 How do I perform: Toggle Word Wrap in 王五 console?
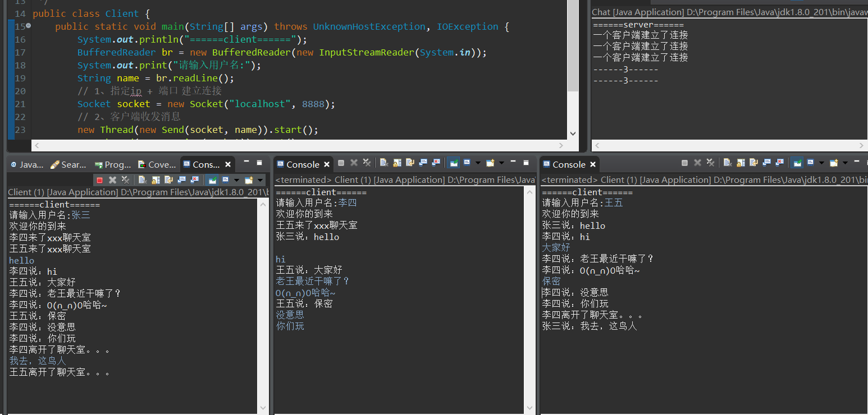click(753, 163)
